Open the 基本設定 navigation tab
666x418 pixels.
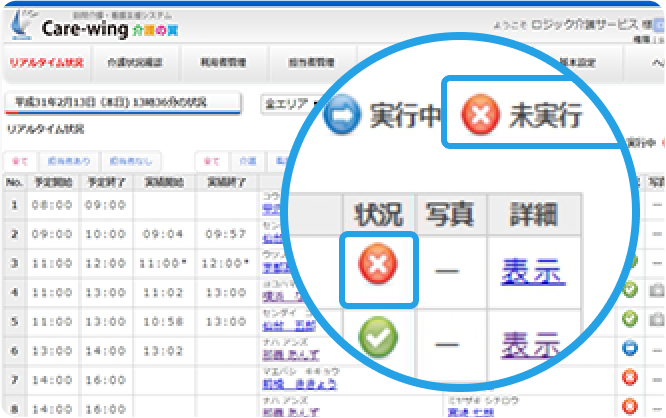click(x=578, y=63)
